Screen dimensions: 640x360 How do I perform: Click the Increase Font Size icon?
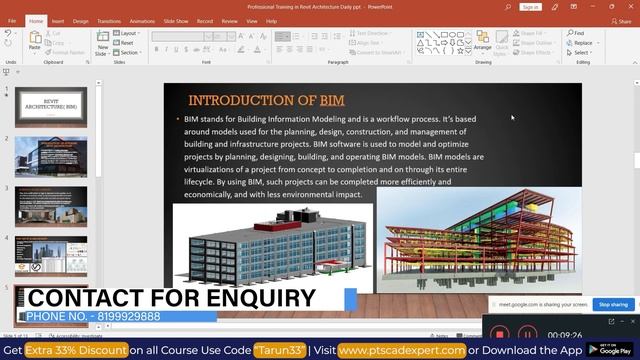[241, 36]
